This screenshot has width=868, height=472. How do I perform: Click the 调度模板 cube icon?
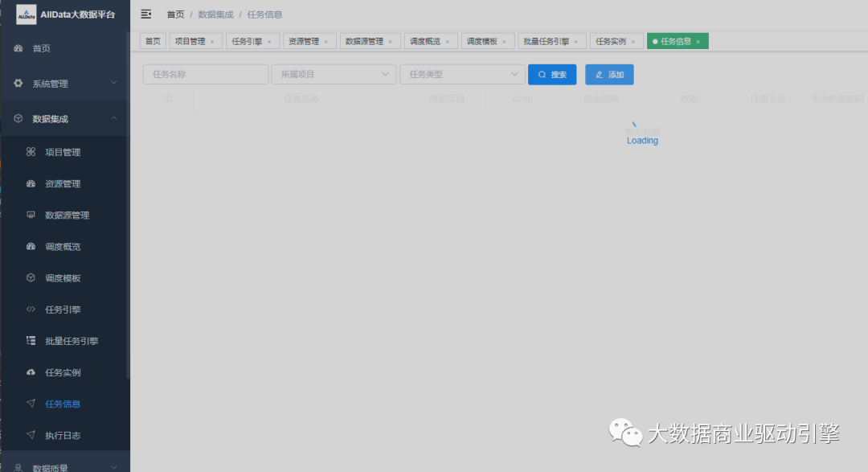click(x=31, y=278)
